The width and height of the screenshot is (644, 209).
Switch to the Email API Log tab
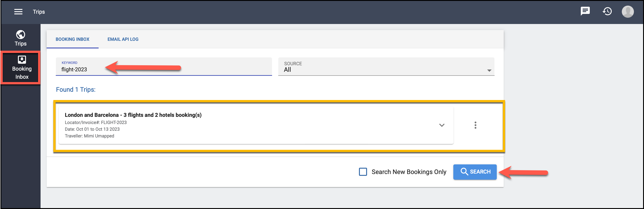tap(123, 39)
